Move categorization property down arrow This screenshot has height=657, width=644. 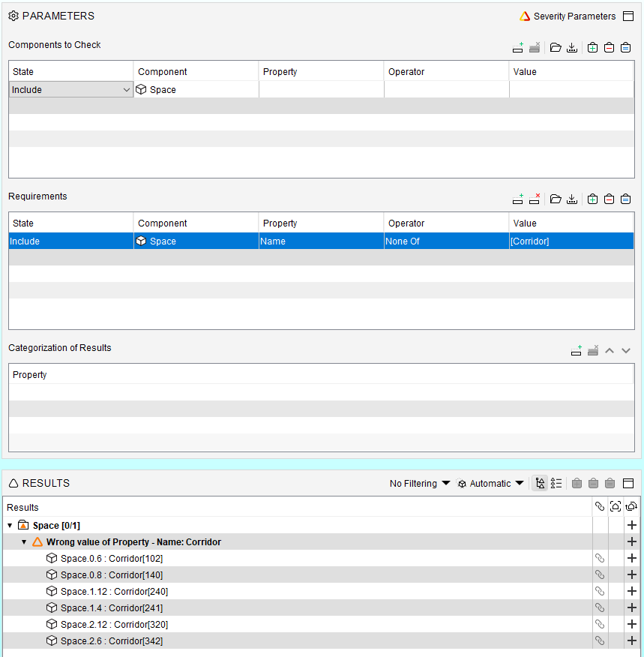click(626, 351)
